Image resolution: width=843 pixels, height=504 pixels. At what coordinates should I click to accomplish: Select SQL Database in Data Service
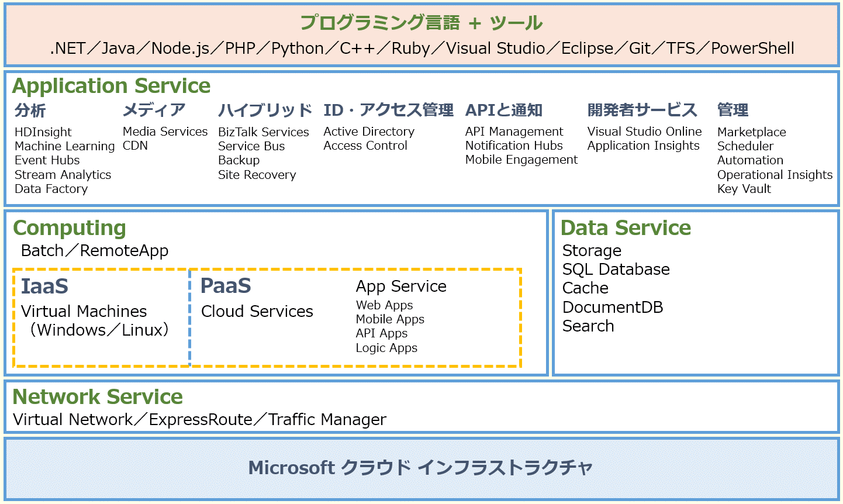point(616,270)
